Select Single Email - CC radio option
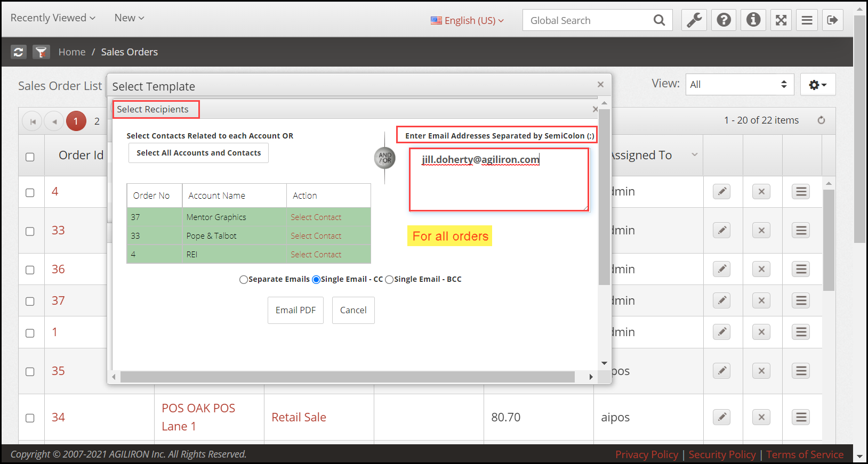Screen dimensions: 868x464 tap(316, 280)
